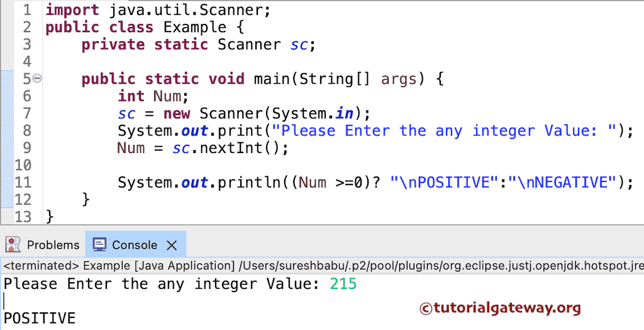Click the 'Please Enter the any integer Value' string in code
The height and width of the screenshot is (330, 644).
443,130
